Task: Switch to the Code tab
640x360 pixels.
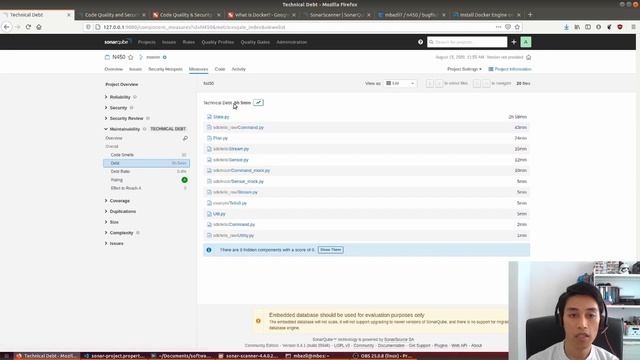Action: pos(220,69)
